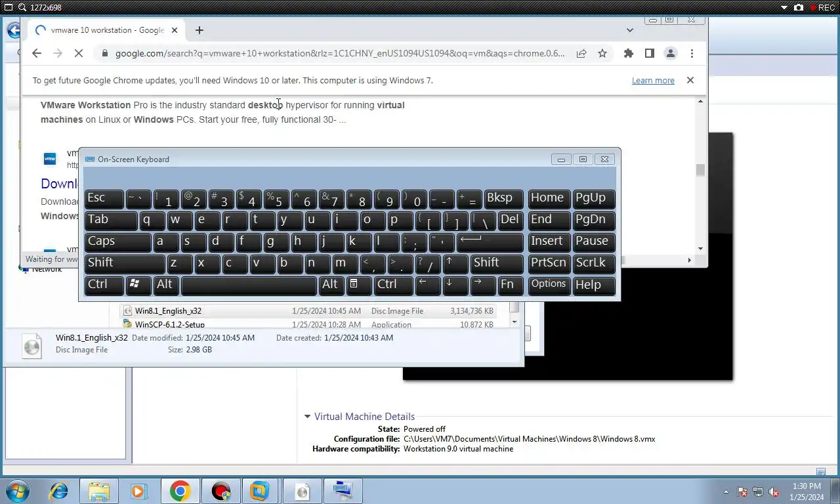This screenshot has height=504, width=840.
Task: Open a new Chrome tab
Action: (x=199, y=30)
